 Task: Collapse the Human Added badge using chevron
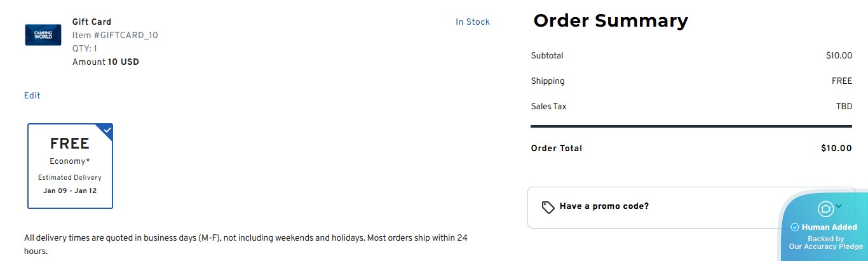(x=839, y=206)
